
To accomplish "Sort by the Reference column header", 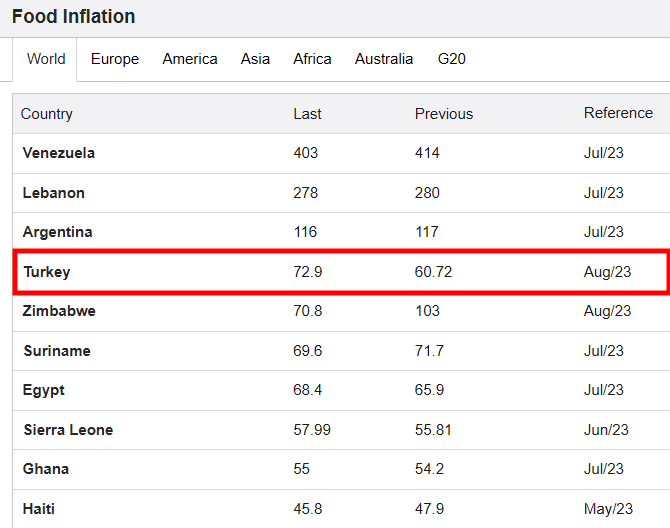I will [x=618, y=113].
